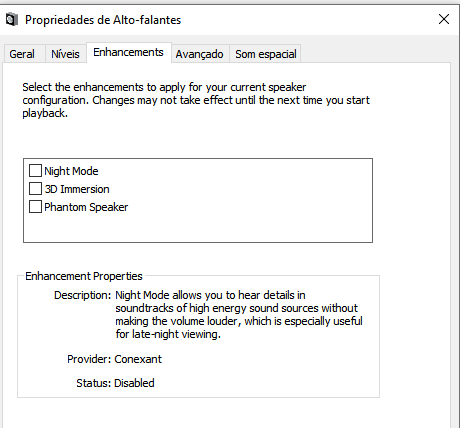Open the Som espacial tab

coord(266,54)
